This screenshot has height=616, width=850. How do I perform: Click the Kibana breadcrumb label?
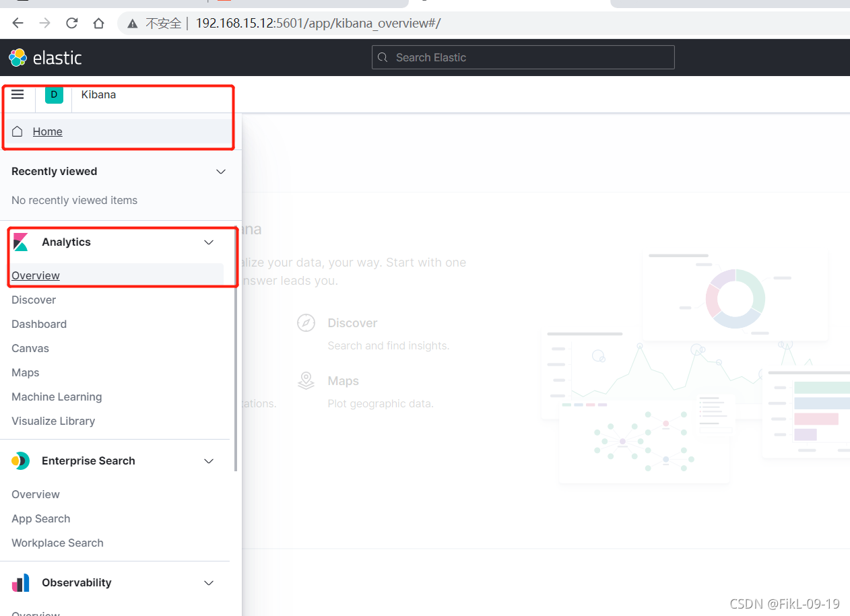click(98, 94)
